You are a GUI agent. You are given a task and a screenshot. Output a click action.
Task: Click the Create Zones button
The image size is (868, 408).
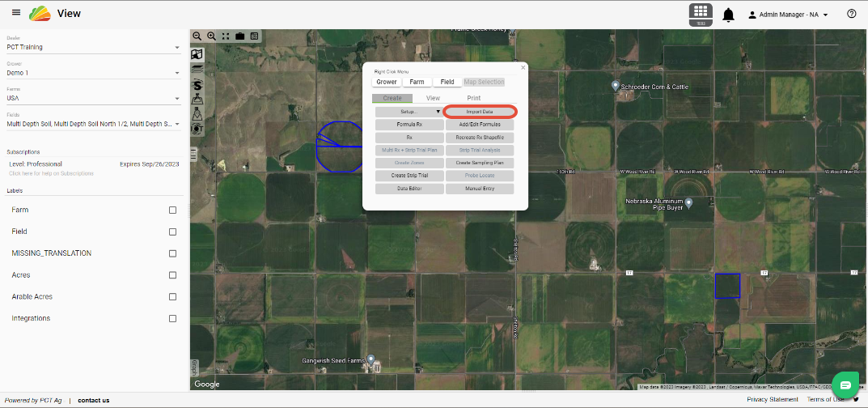coord(409,164)
